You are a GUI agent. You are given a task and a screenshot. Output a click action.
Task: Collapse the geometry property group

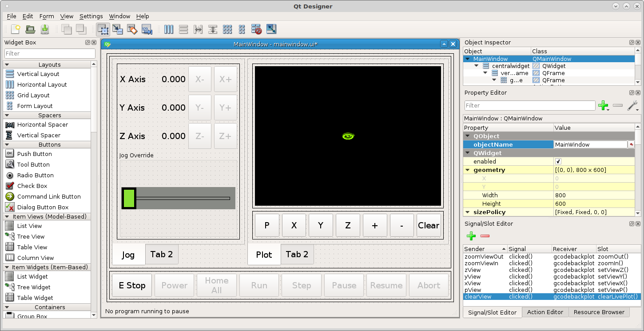[468, 170]
